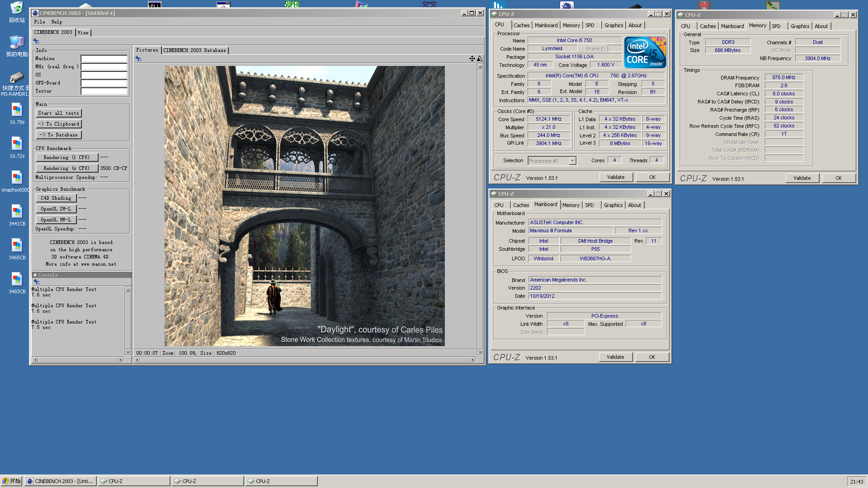
Task: Click the Console panel collapse icon
Action: tap(35, 275)
